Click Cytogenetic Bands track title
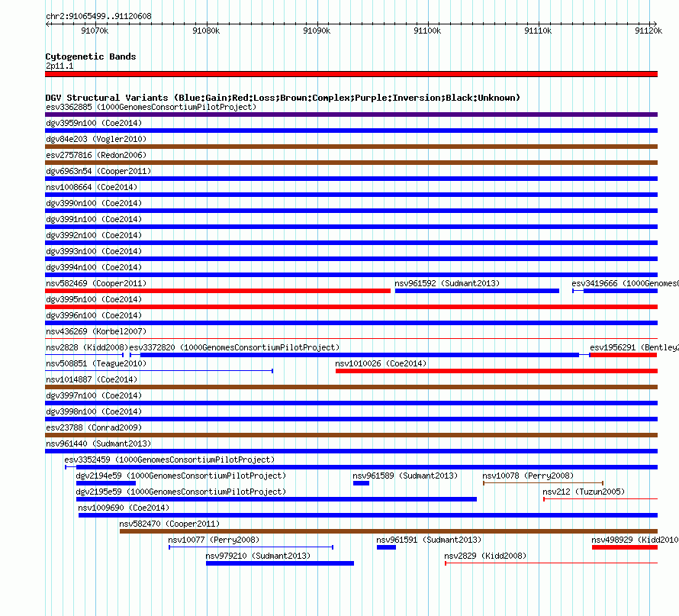The height and width of the screenshot is (616, 679). (91, 56)
